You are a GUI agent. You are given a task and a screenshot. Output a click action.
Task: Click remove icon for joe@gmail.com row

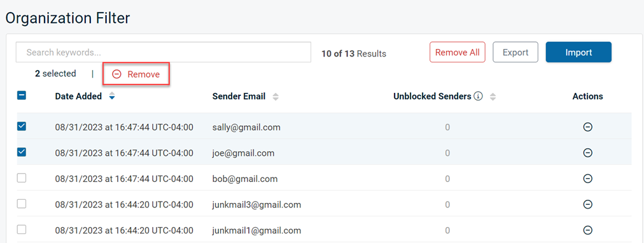pyautogui.click(x=588, y=153)
